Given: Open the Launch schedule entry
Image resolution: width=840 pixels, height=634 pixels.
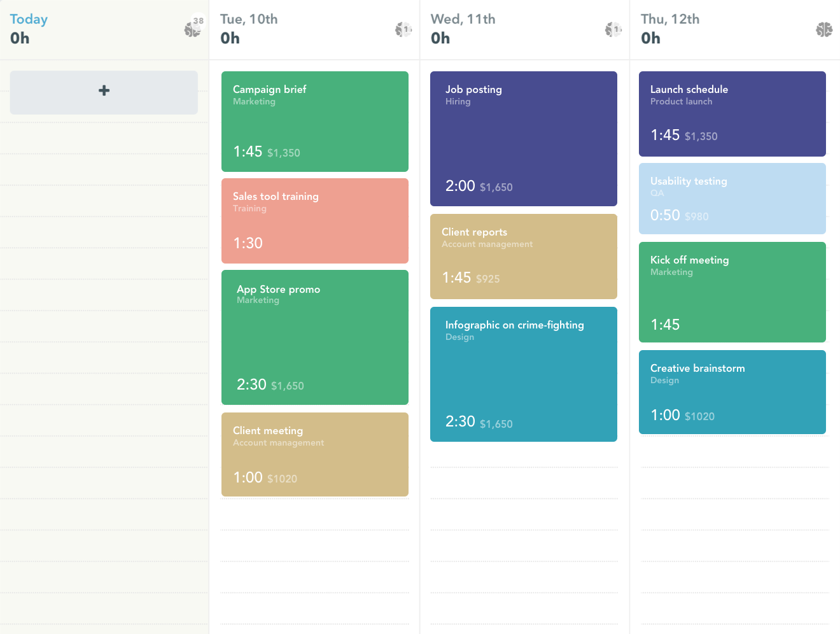Looking at the screenshot, I should (x=732, y=114).
